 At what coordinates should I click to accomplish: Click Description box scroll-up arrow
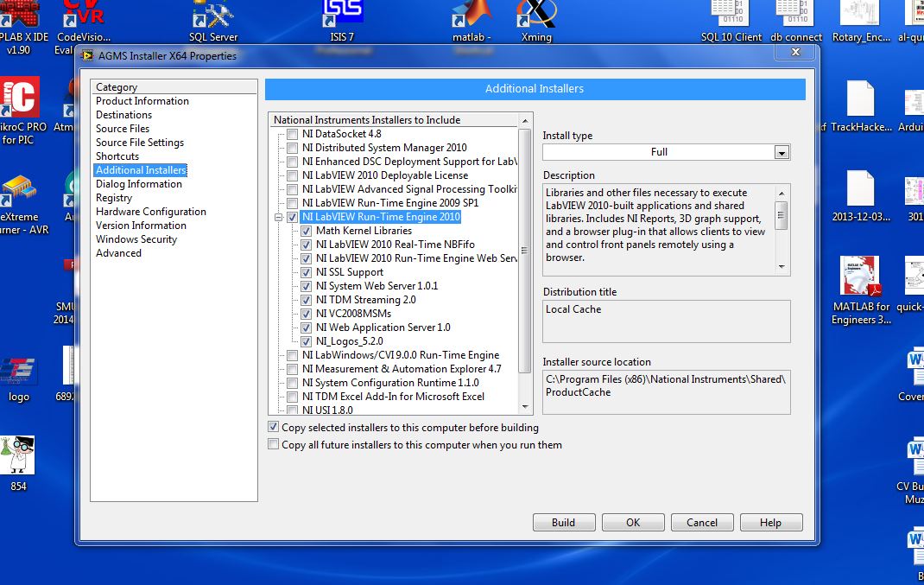tap(782, 193)
